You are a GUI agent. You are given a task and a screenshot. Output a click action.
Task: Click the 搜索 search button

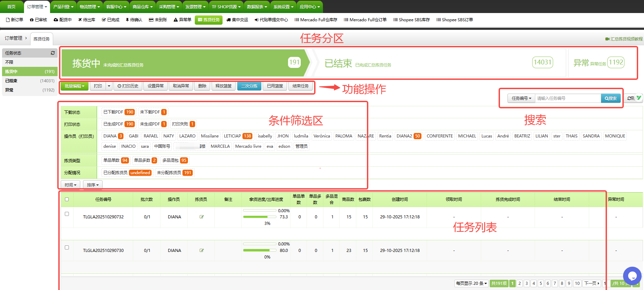(611, 98)
